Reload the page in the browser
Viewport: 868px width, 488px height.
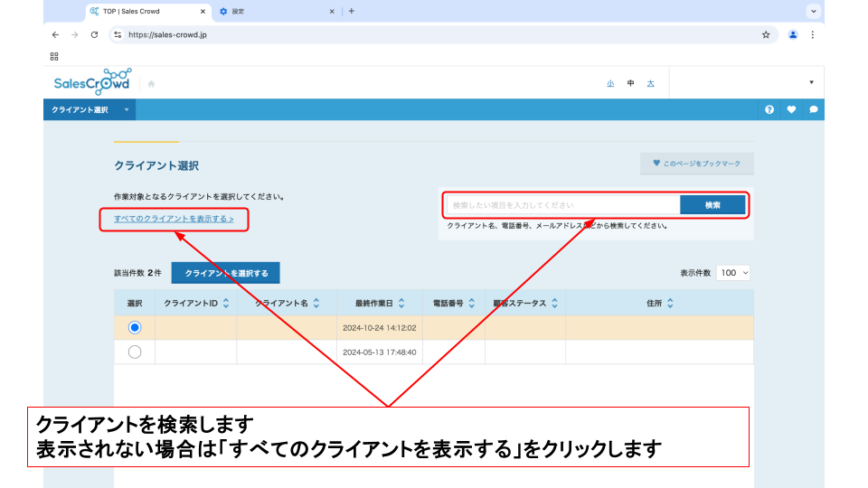tap(94, 34)
